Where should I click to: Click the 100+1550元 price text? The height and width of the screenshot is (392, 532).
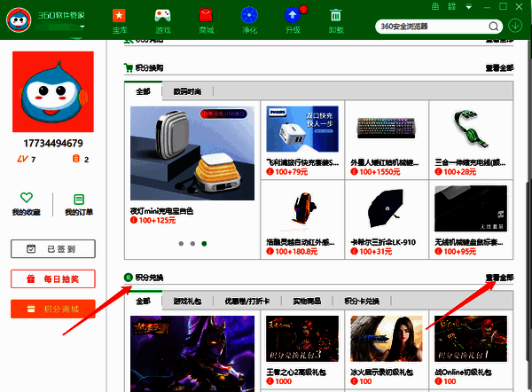pos(379,172)
